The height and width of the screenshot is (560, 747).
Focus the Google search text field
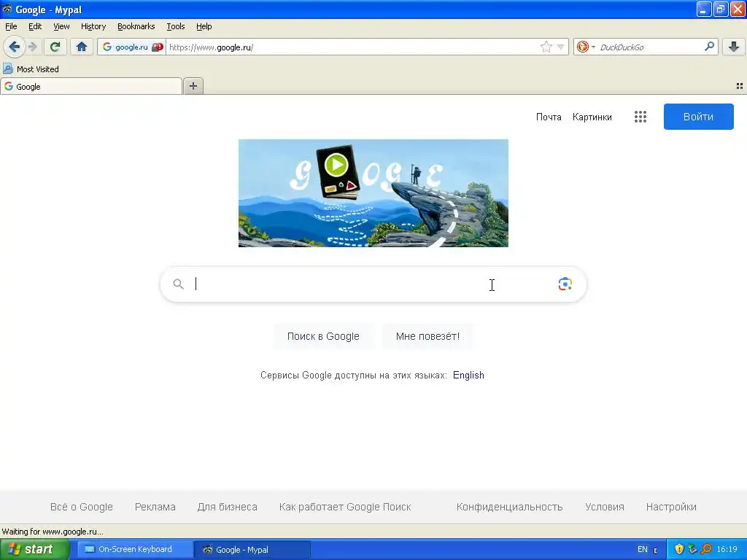coord(373,284)
